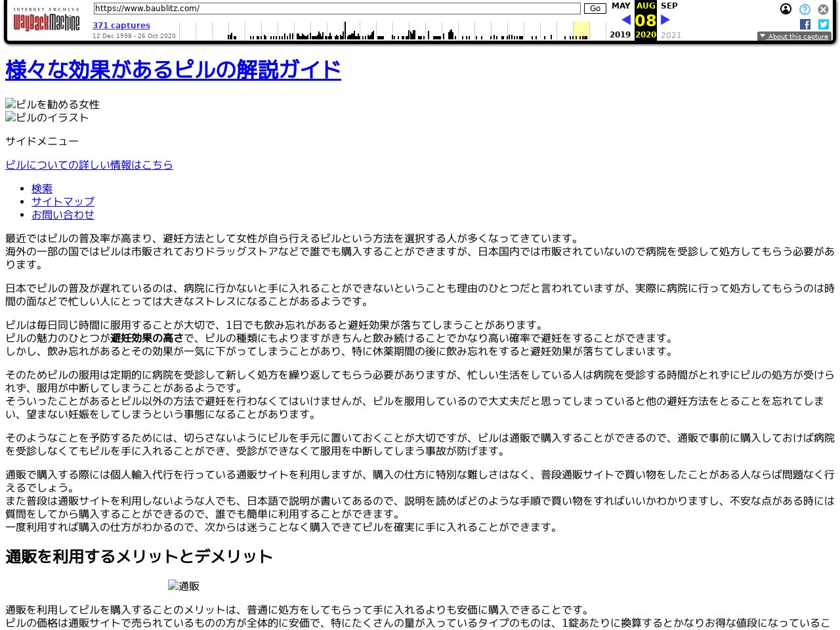Open the お問い合わせ link

[x=63, y=215]
